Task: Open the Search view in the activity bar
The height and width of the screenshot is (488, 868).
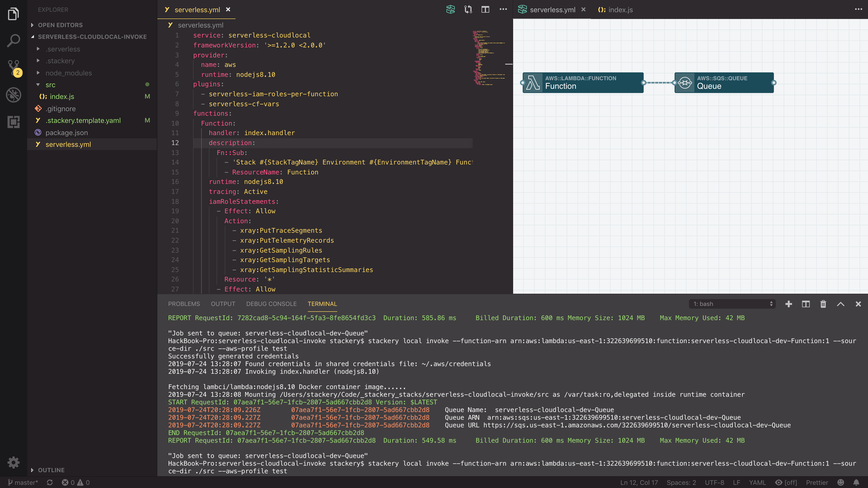Action: pyautogui.click(x=14, y=40)
